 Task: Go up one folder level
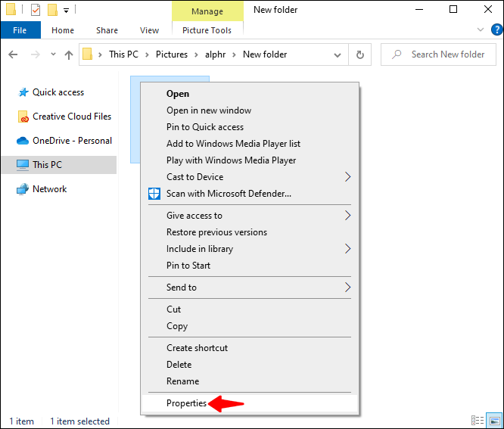68,54
